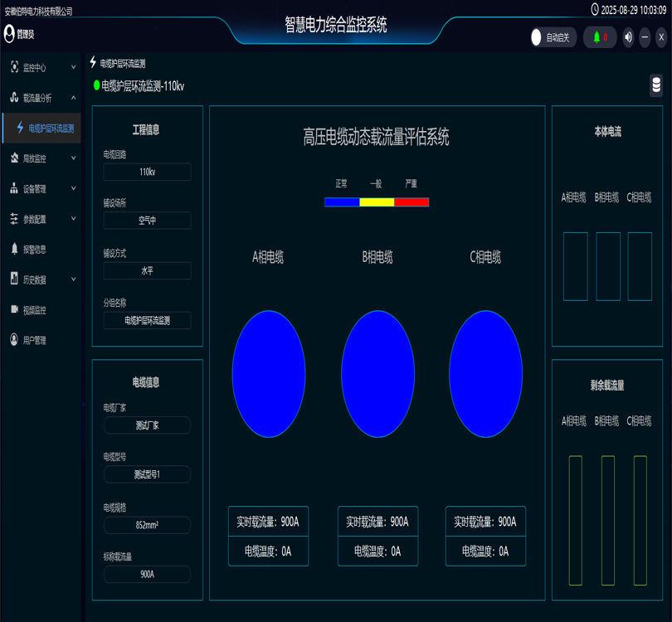Click the A相电缆 blue status circle

click(269, 374)
